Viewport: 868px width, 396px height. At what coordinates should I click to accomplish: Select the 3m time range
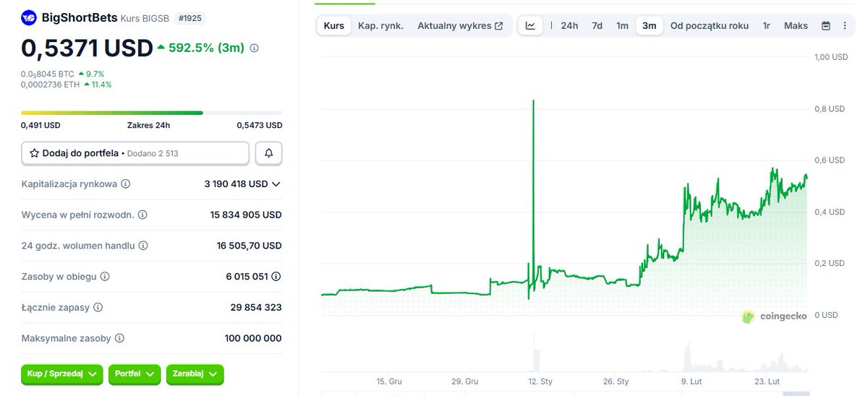pyautogui.click(x=650, y=25)
